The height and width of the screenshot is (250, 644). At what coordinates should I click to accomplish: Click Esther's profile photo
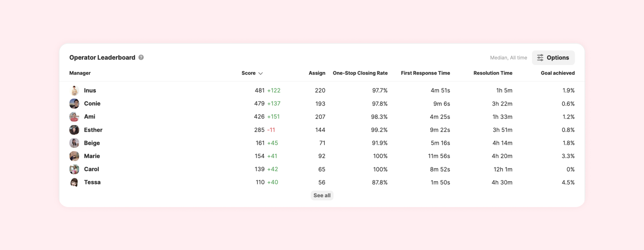click(x=74, y=130)
